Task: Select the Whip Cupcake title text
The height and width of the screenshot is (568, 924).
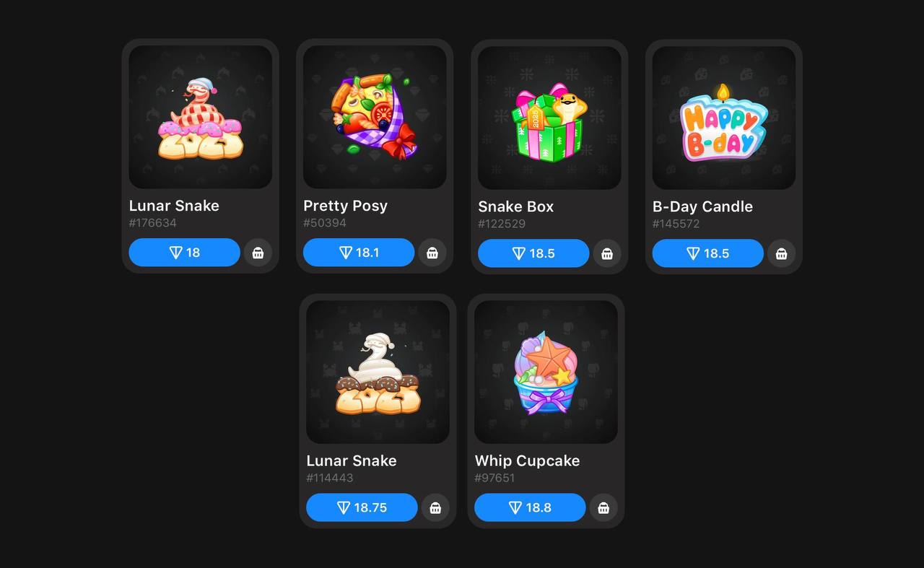Action: click(527, 460)
